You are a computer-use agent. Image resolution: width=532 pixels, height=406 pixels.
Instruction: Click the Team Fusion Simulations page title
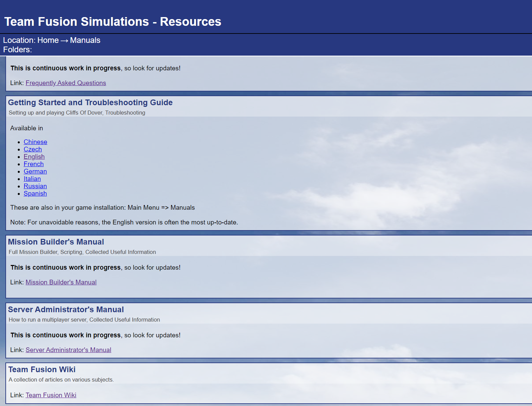113,21
